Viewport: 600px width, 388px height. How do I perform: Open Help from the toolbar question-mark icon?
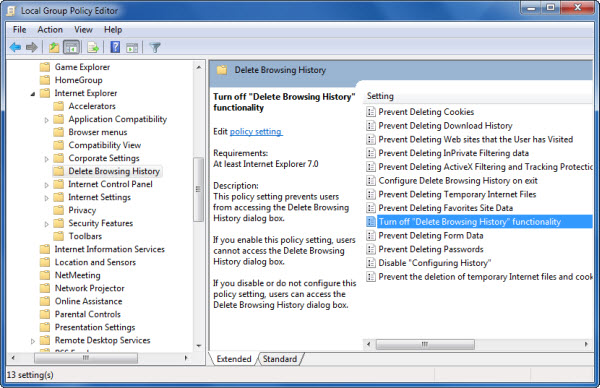click(115, 47)
